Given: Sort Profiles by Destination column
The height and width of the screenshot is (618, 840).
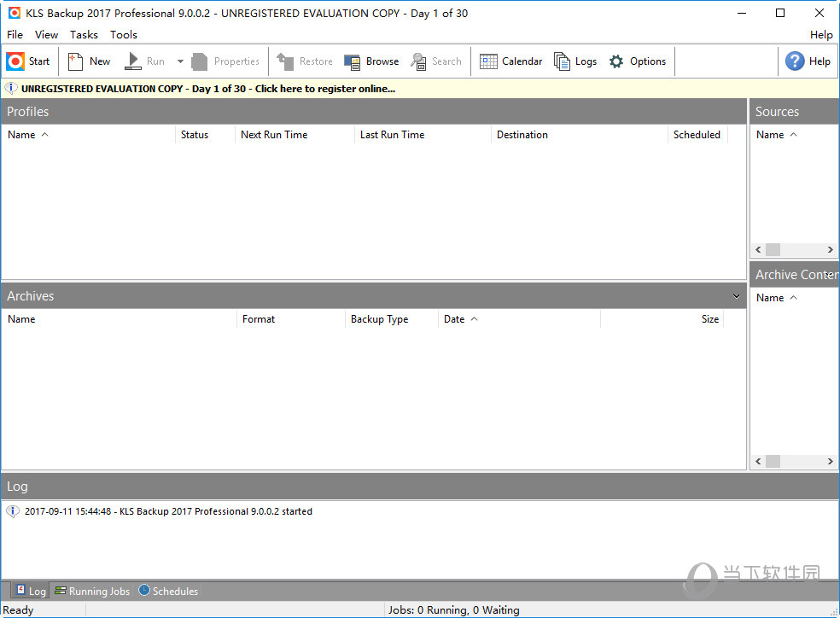Looking at the screenshot, I should pos(579,135).
